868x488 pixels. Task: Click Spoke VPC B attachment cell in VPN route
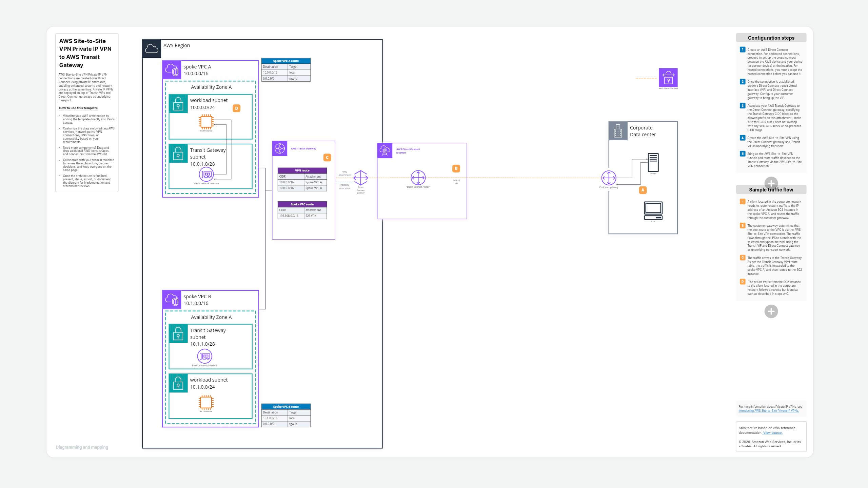click(x=315, y=188)
